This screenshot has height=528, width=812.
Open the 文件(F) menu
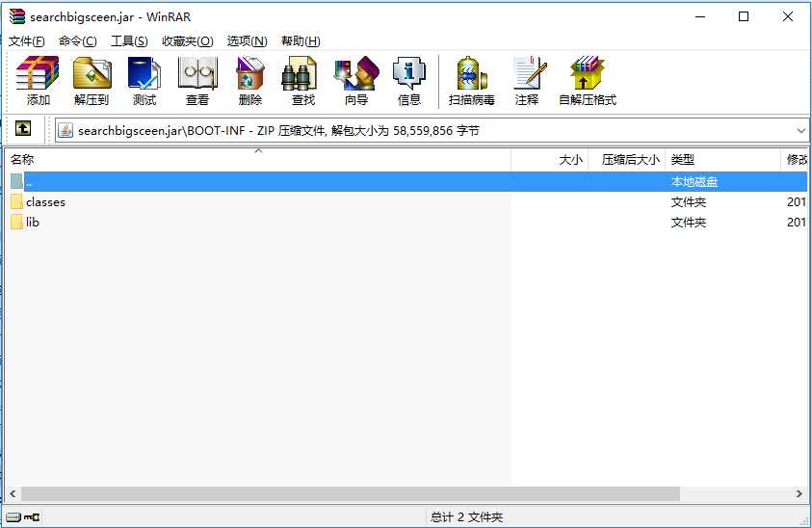(x=27, y=40)
